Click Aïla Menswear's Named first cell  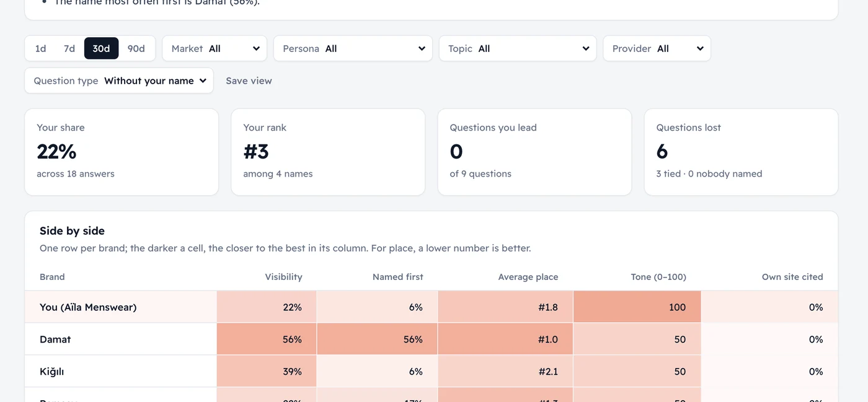[x=377, y=307]
